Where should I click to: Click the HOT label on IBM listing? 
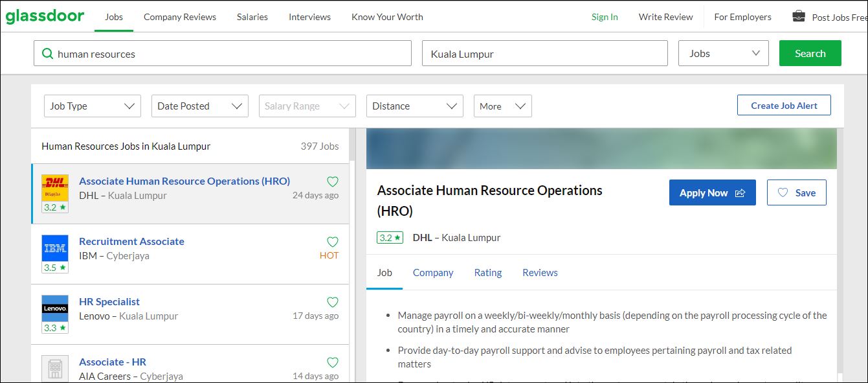(329, 256)
